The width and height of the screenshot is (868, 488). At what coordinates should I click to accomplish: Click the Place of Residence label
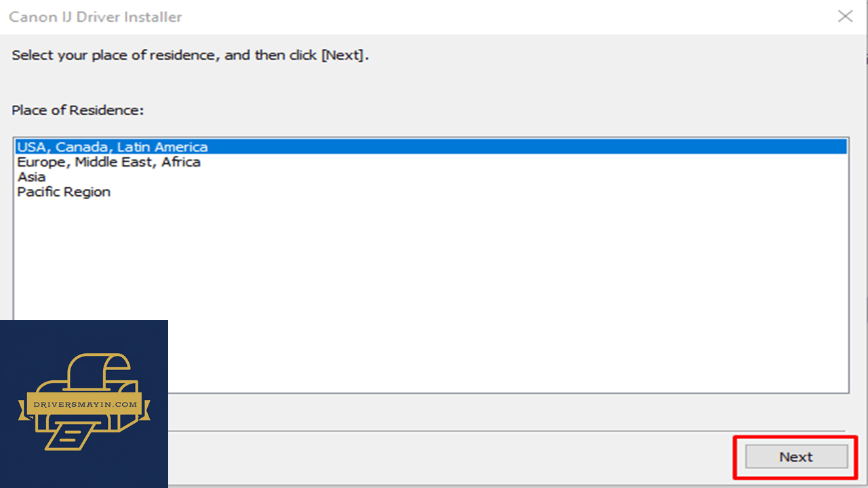77,110
